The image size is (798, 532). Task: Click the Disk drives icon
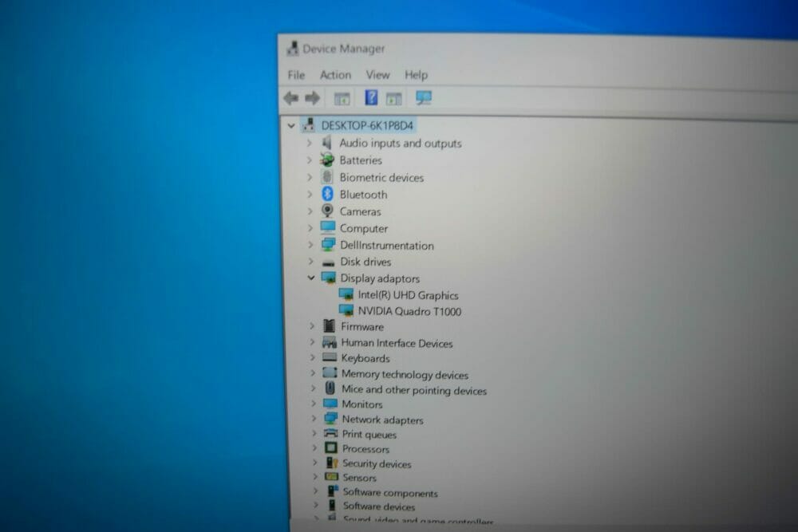(328, 262)
